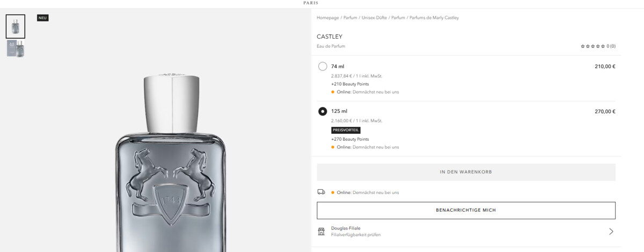Go to Homepage via breadcrumb
The height and width of the screenshot is (252, 644).
pyautogui.click(x=328, y=18)
